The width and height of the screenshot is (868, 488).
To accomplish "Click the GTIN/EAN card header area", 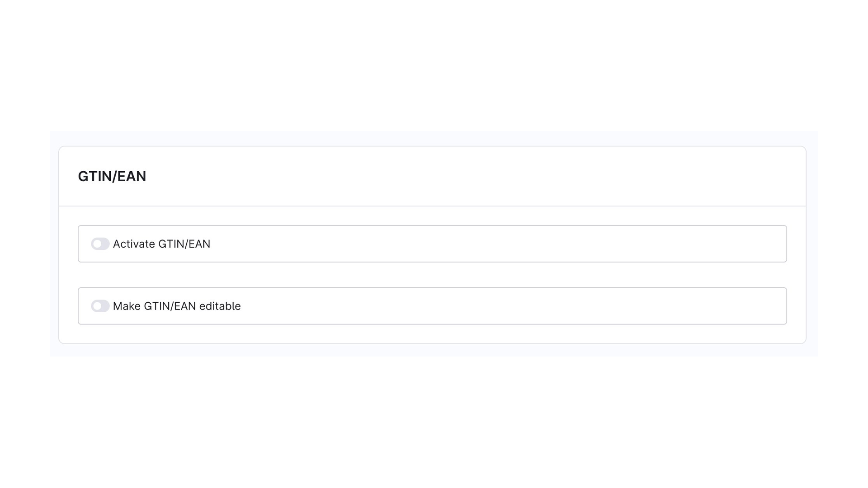I will [432, 176].
